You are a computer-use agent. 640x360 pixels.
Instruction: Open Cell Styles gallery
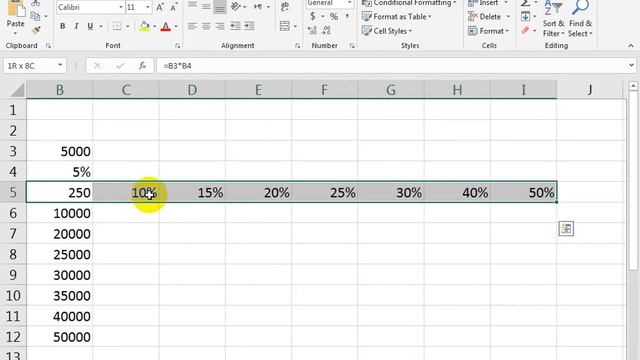click(x=387, y=31)
